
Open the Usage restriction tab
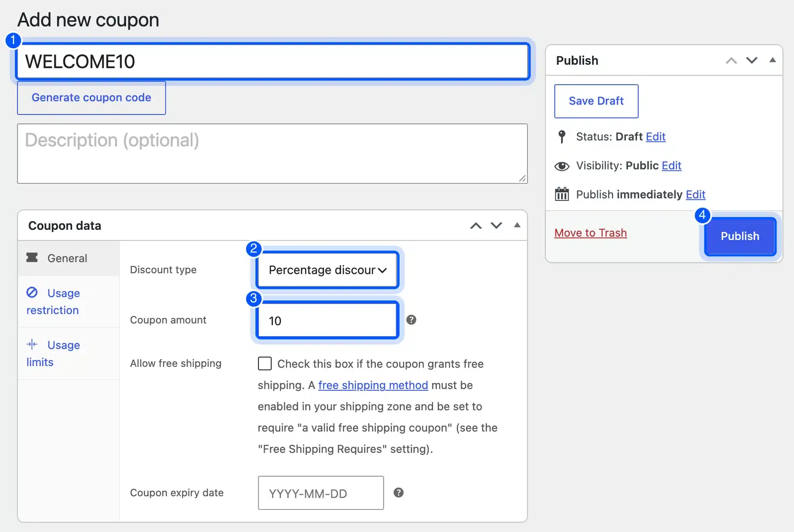tap(69, 302)
